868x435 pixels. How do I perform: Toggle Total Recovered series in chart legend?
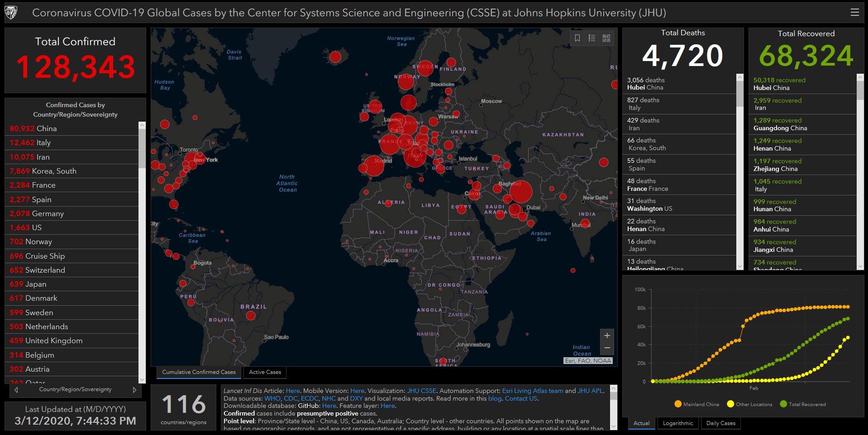click(803, 404)
